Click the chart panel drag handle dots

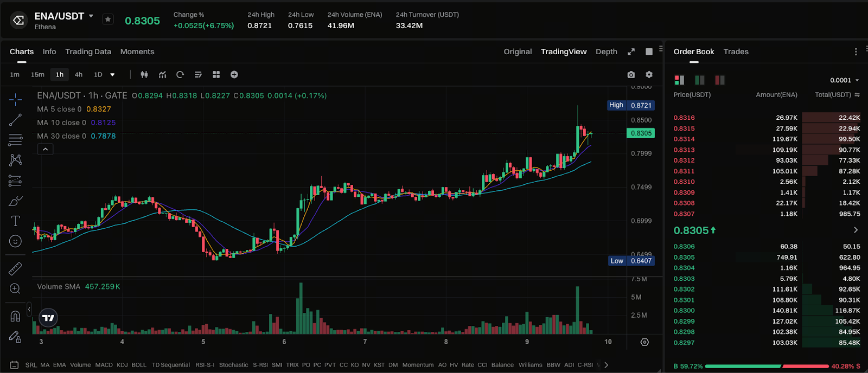pyautogui.click(x=661, y=49)
